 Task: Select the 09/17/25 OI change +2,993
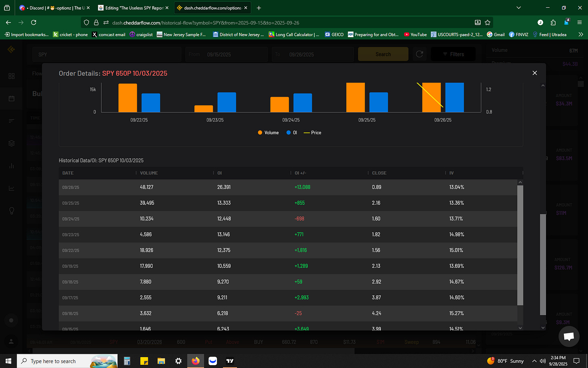pyautogui.click(x=302, y=298)
